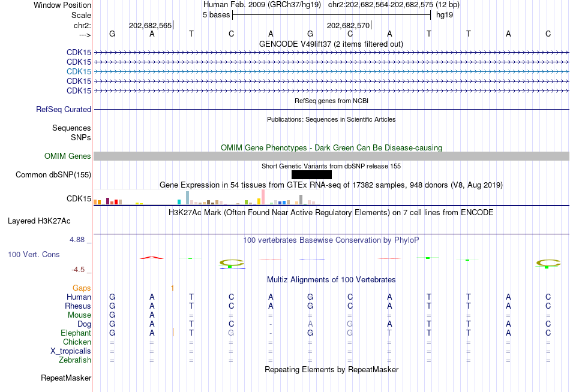This screenshot has height=392, width=570.
Task: Click the black dbSNP variant block
Action: click(x=311, y=175)
